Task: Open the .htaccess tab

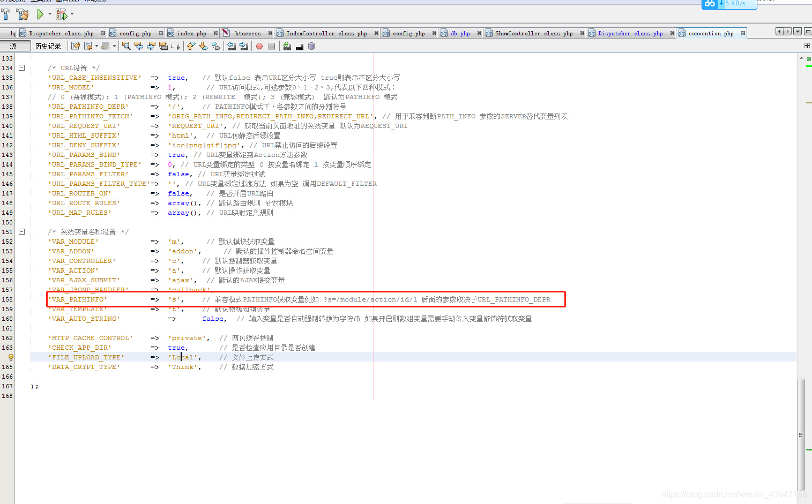Action: [x=248, y=33]
